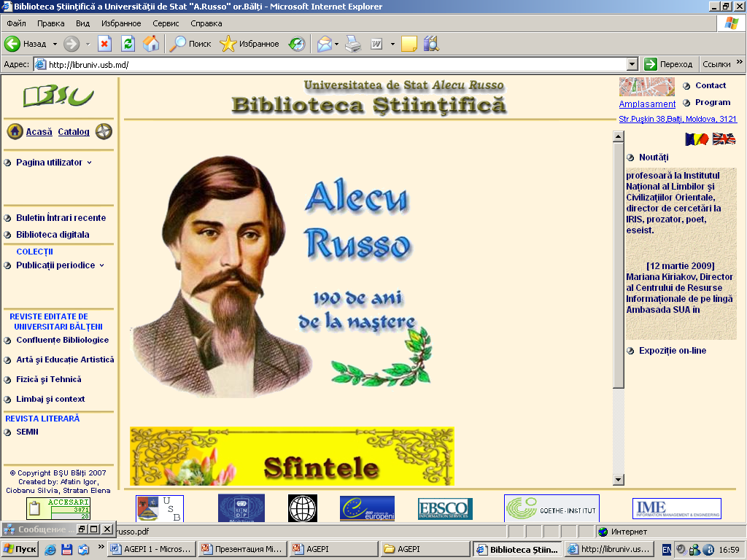Click the home icon beside Acasă

coord(15,131)
